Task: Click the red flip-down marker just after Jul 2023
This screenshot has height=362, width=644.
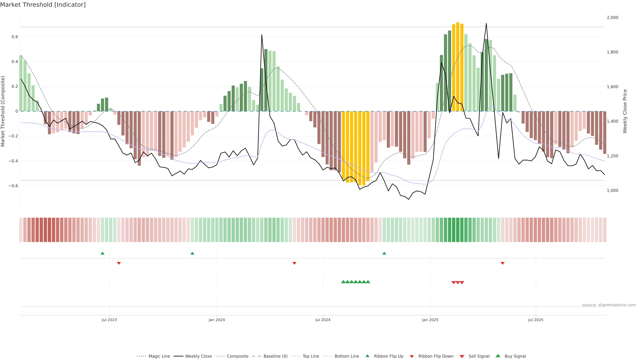Action: (x=119, y=263)
